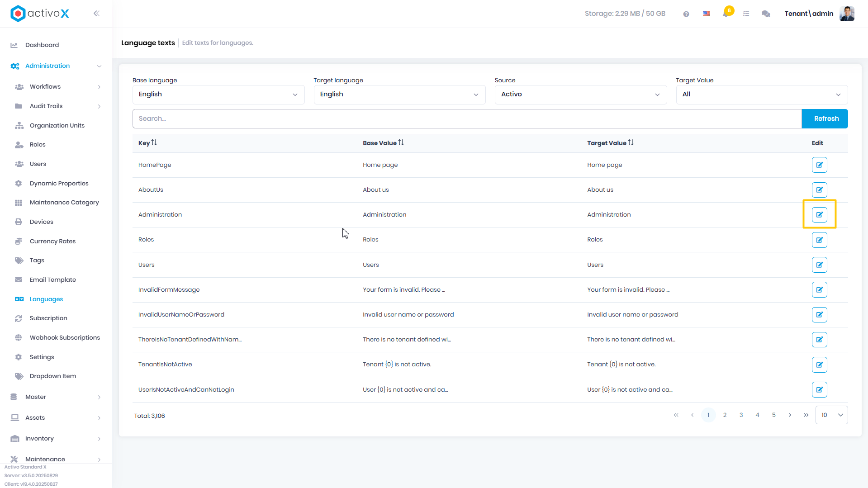Open Organization Units in the sidebar
The image size is (868, 488).
(56, 126)
